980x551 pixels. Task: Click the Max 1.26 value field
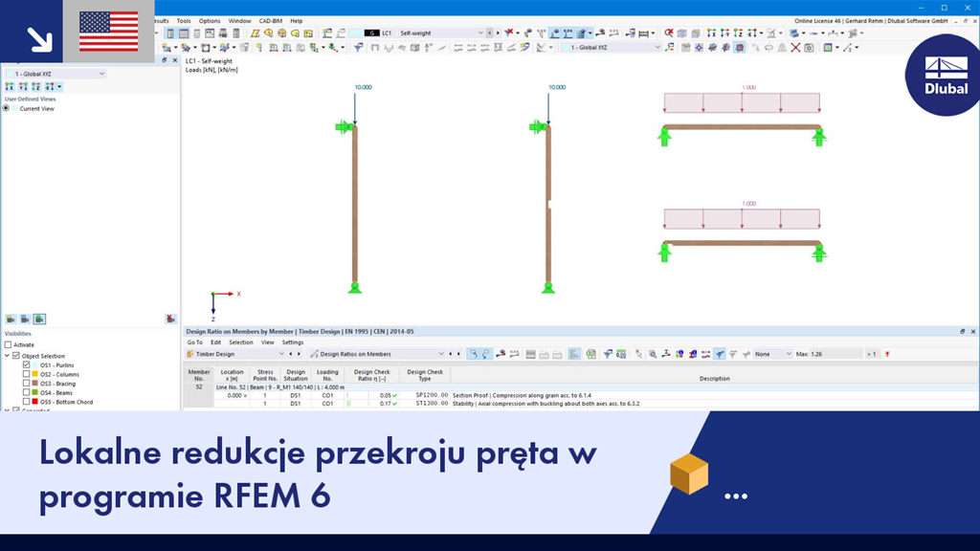tap(836, 354)
